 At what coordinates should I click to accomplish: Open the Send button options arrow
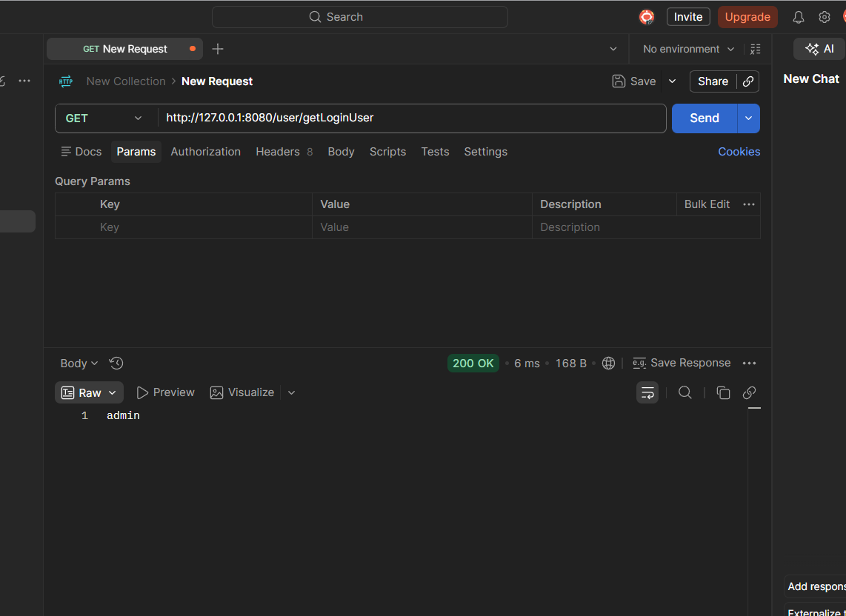(x=748, y=118)
